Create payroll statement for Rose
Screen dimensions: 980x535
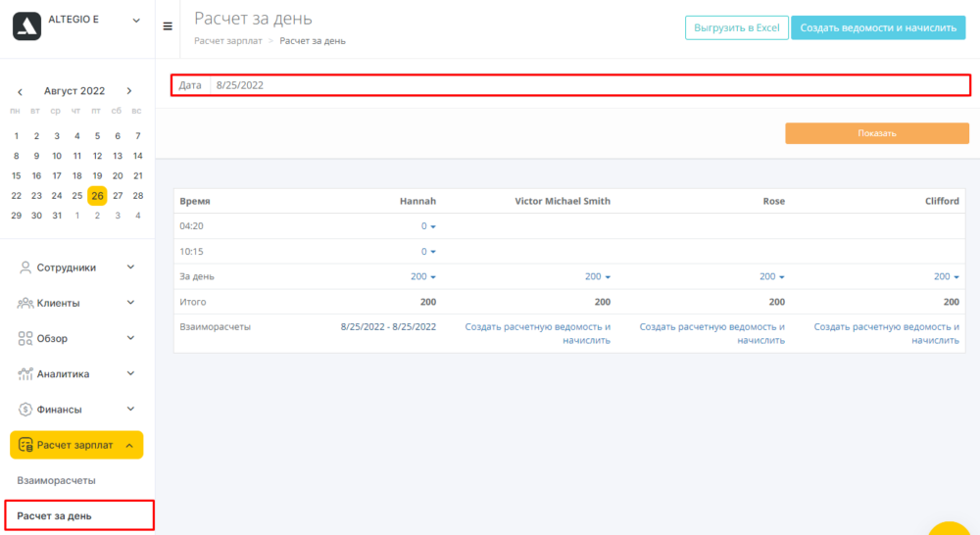(711, 334)
